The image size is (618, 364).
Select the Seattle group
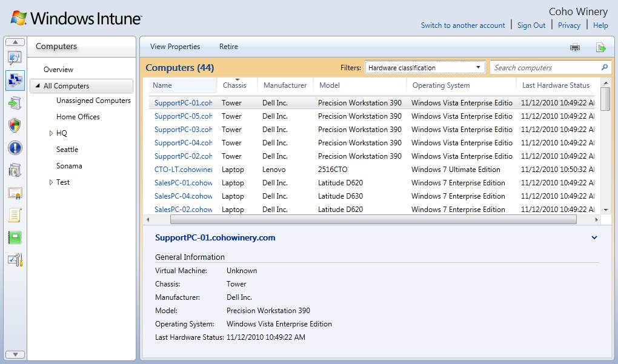coord(67,150)
